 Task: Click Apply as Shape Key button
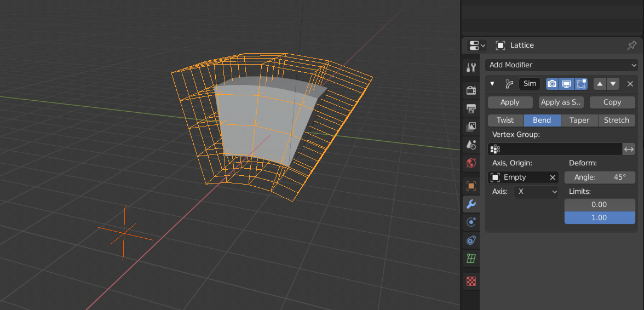click(561, 102)
